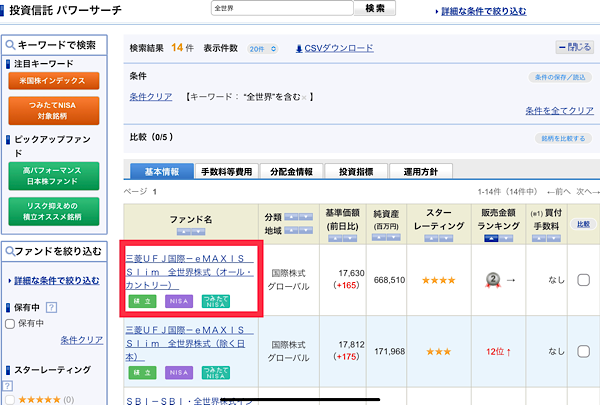Open eMAXIS Slim 全世界株式(オール・カントリー) fund link
600x405 pixels.
tap(189, 272)
